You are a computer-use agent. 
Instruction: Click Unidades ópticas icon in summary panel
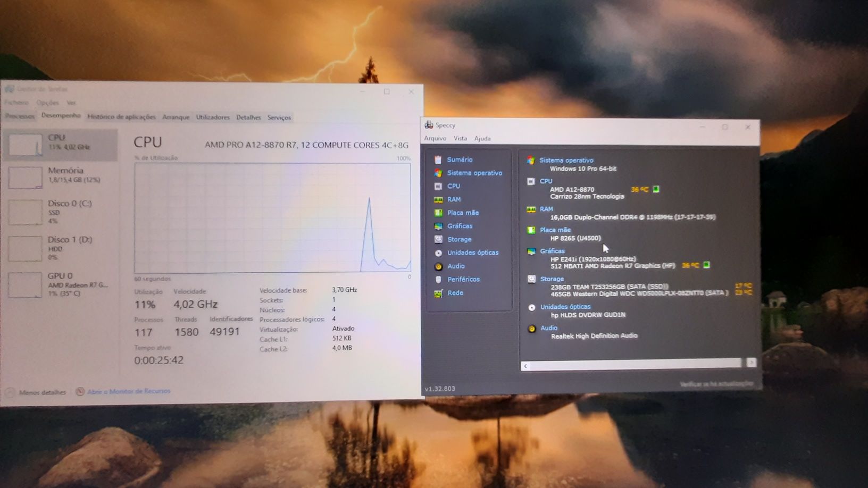pos(531,307)
